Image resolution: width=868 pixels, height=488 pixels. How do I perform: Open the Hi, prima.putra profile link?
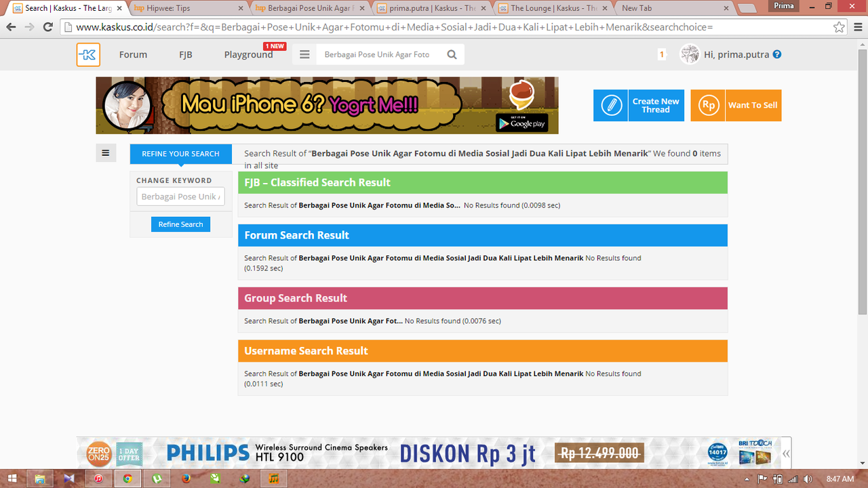pyautogui.click(x=736, y=55)
